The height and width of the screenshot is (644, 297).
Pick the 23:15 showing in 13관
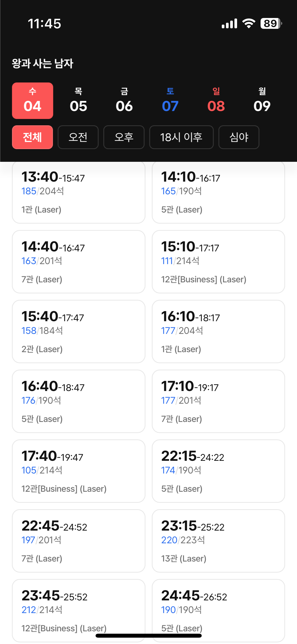tap(218, 541)
